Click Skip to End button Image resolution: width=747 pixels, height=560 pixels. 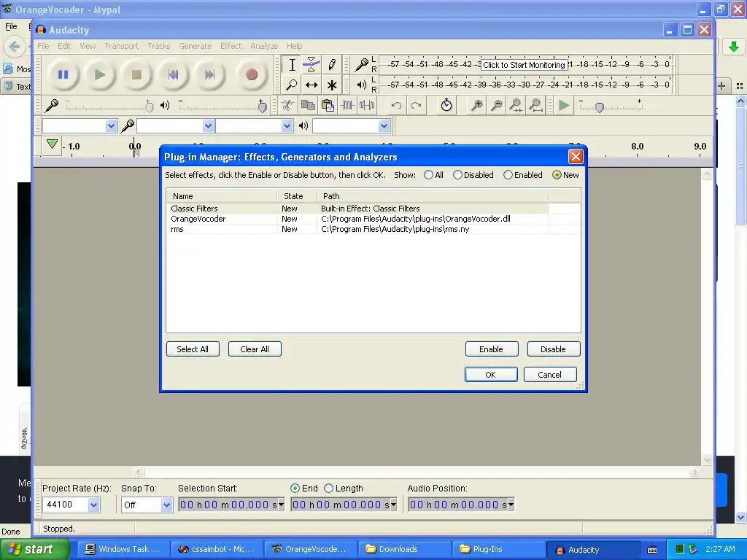(209, 75)
